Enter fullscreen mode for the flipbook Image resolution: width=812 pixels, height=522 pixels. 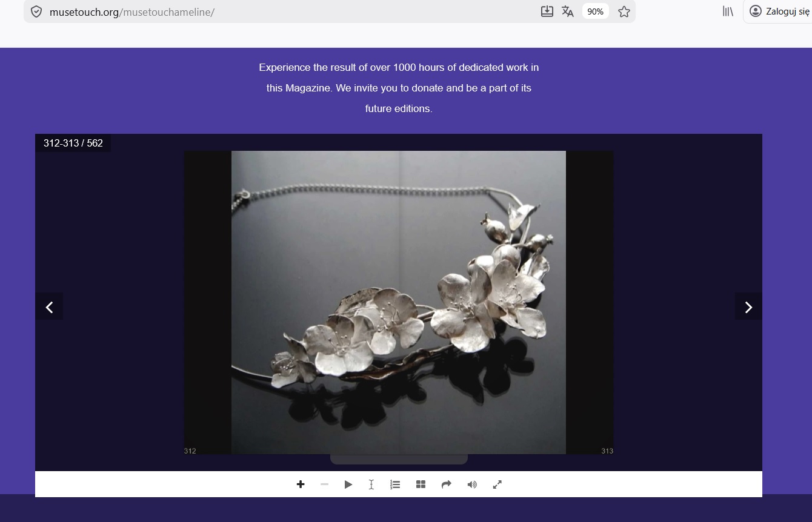click(498, 484)
